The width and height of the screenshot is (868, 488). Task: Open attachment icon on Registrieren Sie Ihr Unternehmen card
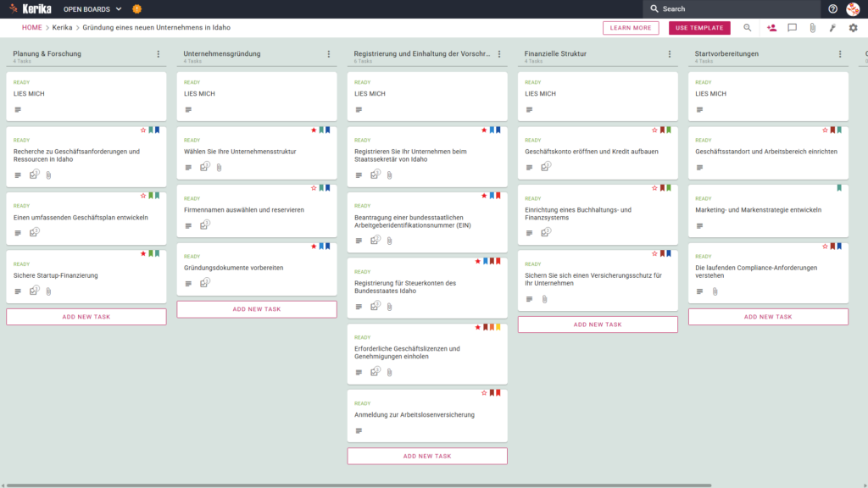390,175
